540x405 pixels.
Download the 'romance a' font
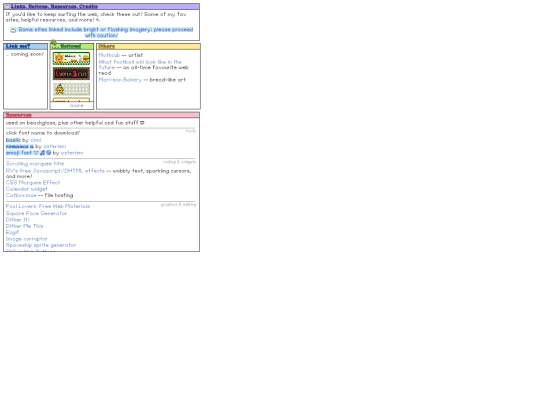tap(20, 146)
